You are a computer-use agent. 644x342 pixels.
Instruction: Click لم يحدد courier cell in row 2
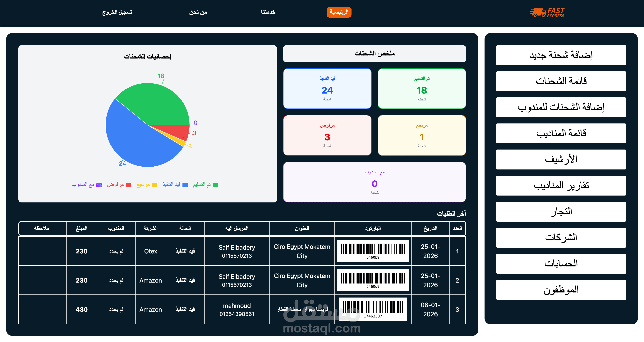point(116,280)
